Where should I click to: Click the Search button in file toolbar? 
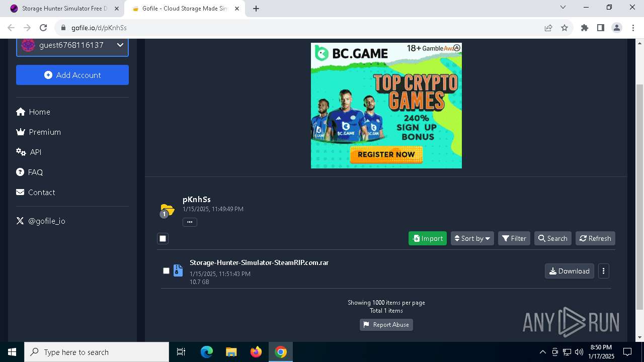tap(553, 238)
